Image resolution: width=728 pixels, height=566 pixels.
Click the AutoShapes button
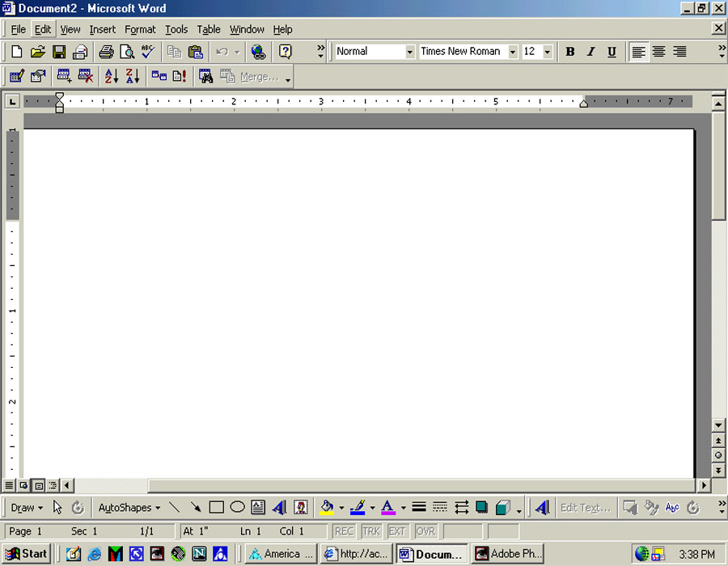(x=129, y=508)
